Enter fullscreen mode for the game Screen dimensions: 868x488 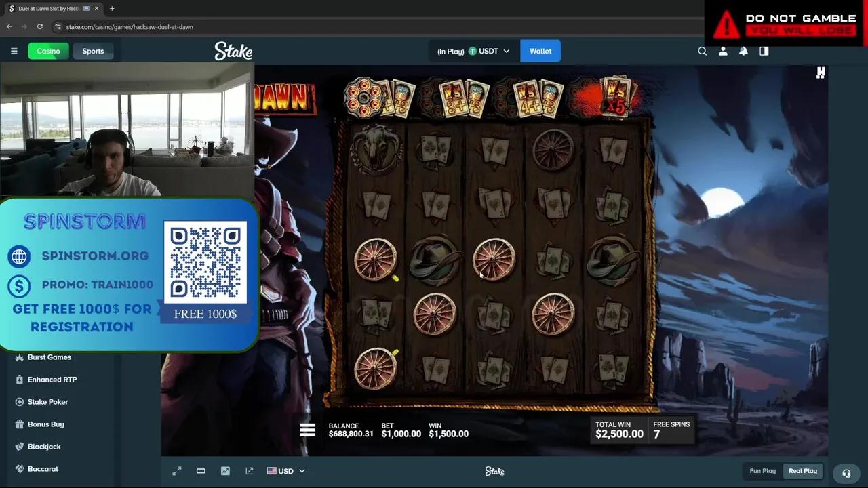177,471
